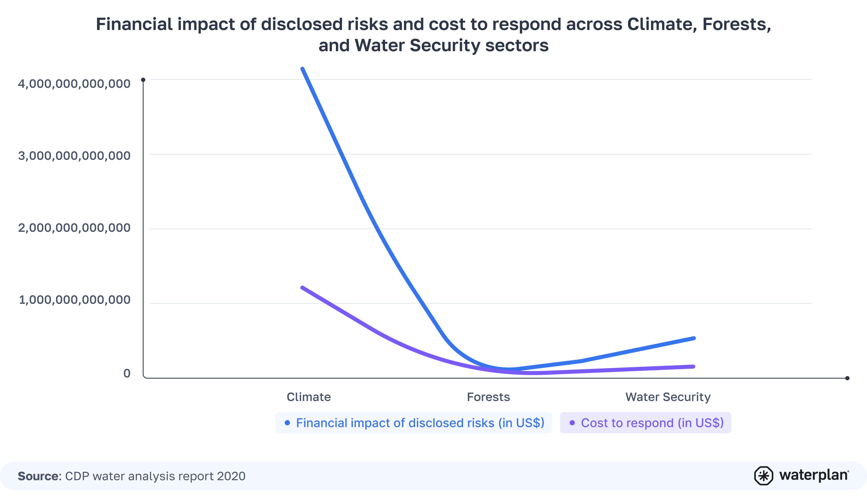Click the purple legend dot for Cost to respond

(572, 422)
